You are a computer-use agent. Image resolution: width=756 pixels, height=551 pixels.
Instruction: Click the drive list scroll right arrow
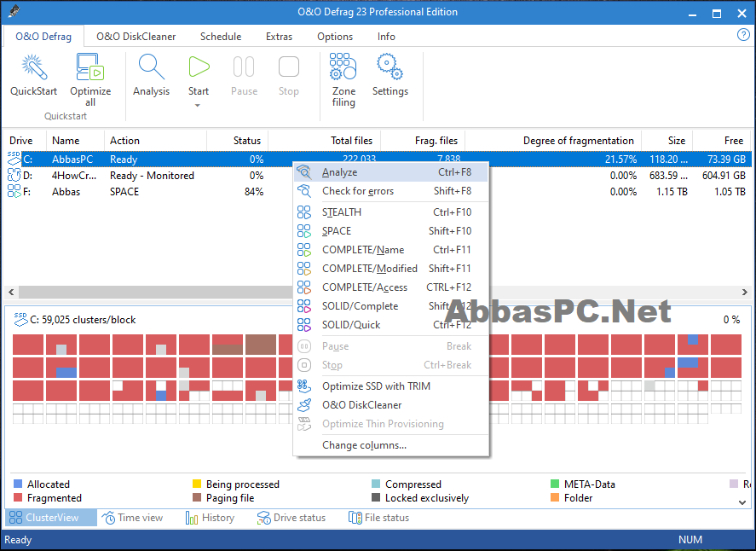pyautogui.click(x=744, y=292)
